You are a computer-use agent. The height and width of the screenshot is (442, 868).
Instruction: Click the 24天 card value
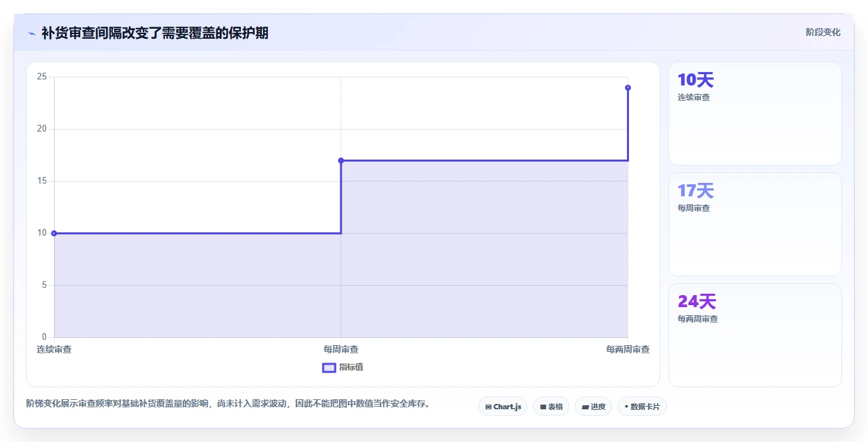[x=697, y=302]
